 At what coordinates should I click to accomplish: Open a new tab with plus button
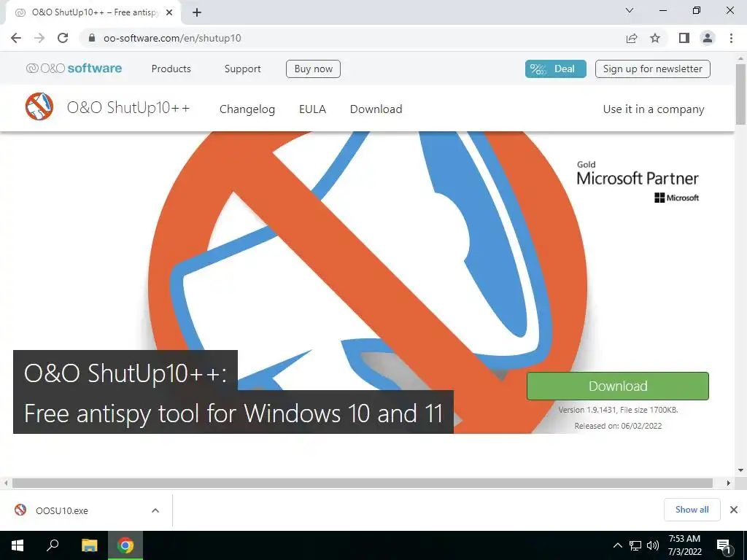tap(197, 13)
